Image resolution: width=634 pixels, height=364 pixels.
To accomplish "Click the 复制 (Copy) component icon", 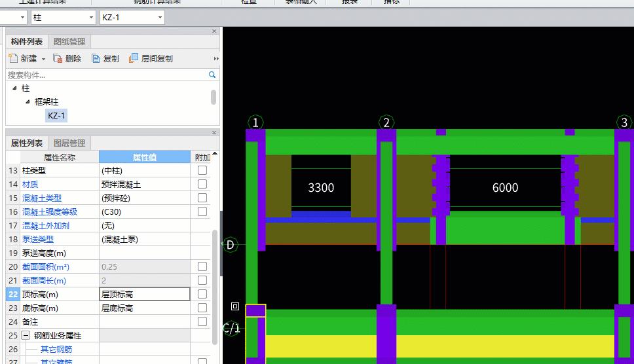I will (96, 58).
